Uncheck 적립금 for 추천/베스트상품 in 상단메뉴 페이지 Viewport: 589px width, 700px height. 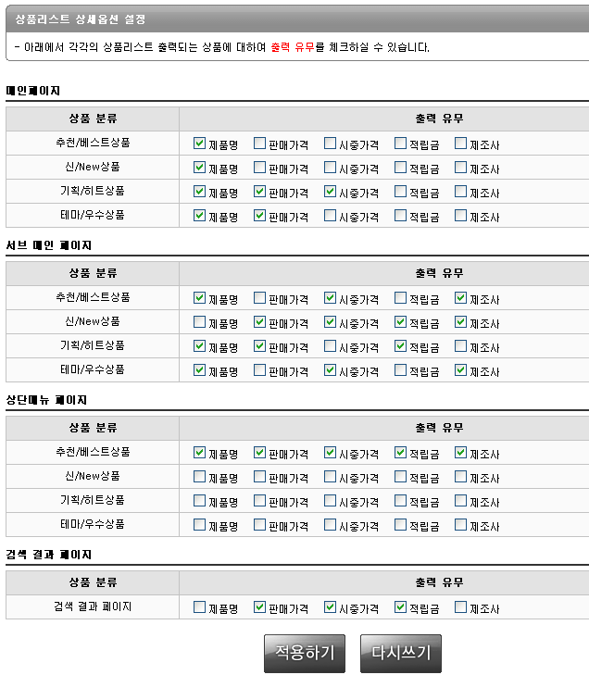pos(401,453)
